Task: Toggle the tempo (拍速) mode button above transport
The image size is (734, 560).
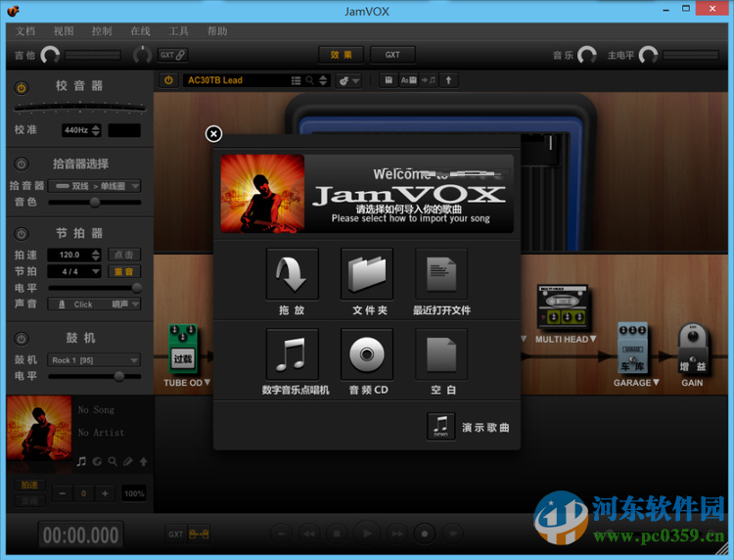Action: 29,485
